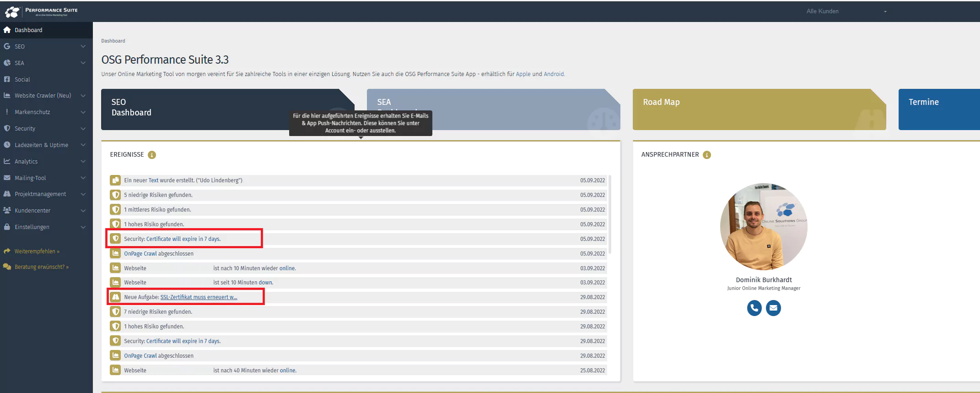The width and height of the screenshot is (980, 393).
Task: Call Dominik Burkhardt via phone icon
Action: point(754,308)
